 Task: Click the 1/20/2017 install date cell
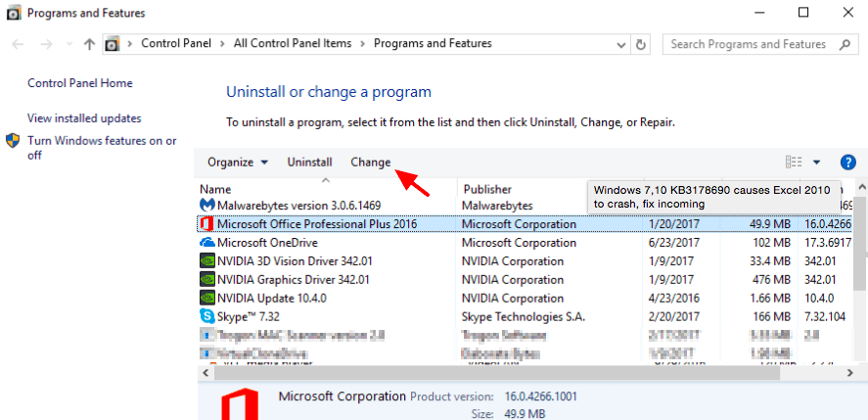point(673,224)
